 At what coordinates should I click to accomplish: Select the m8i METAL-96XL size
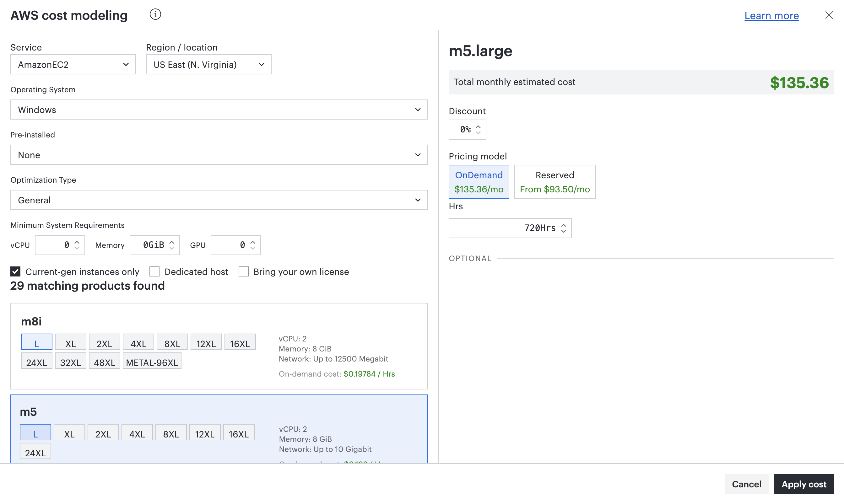[152, 361]
